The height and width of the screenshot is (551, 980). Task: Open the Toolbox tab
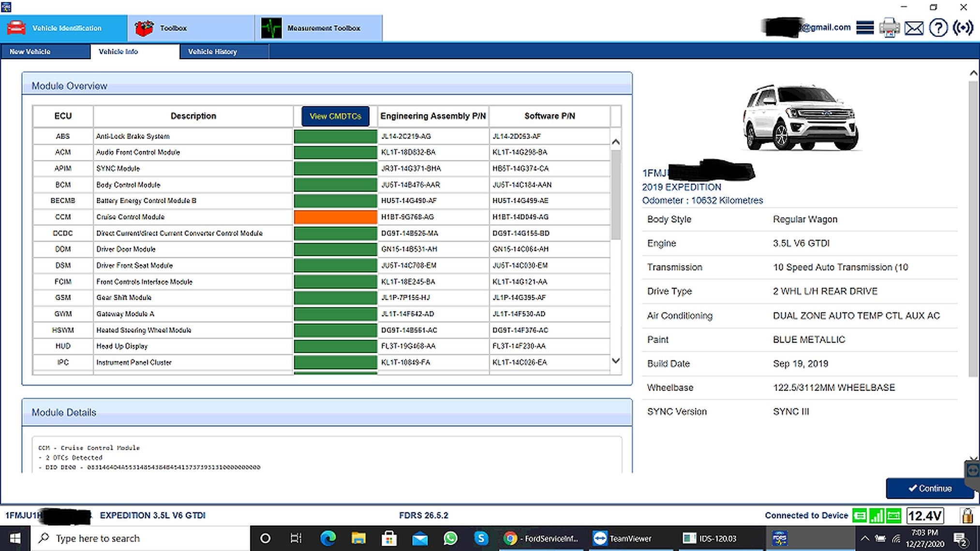coord(191,28)
